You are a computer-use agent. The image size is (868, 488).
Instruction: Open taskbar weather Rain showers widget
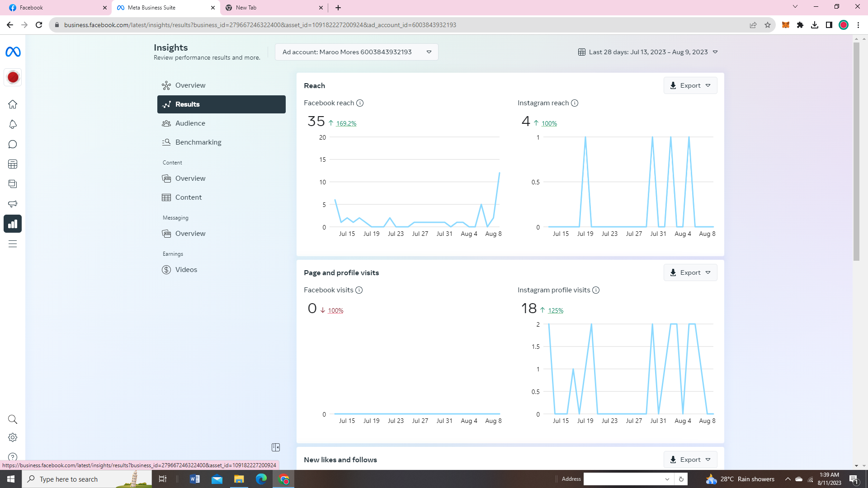(x=741, y=479)
